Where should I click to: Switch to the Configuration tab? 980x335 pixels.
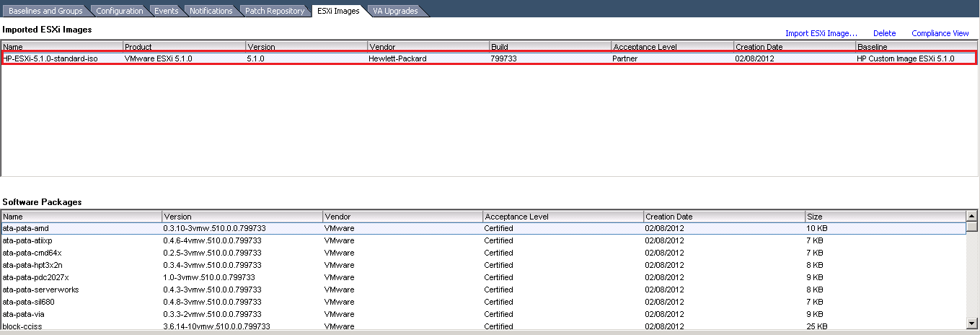coord(119,11)
